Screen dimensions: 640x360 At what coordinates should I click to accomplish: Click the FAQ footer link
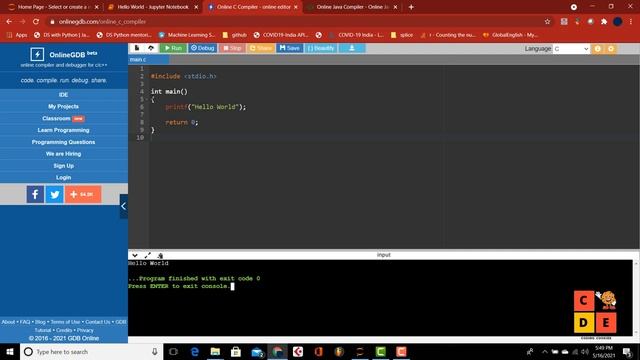25,322
